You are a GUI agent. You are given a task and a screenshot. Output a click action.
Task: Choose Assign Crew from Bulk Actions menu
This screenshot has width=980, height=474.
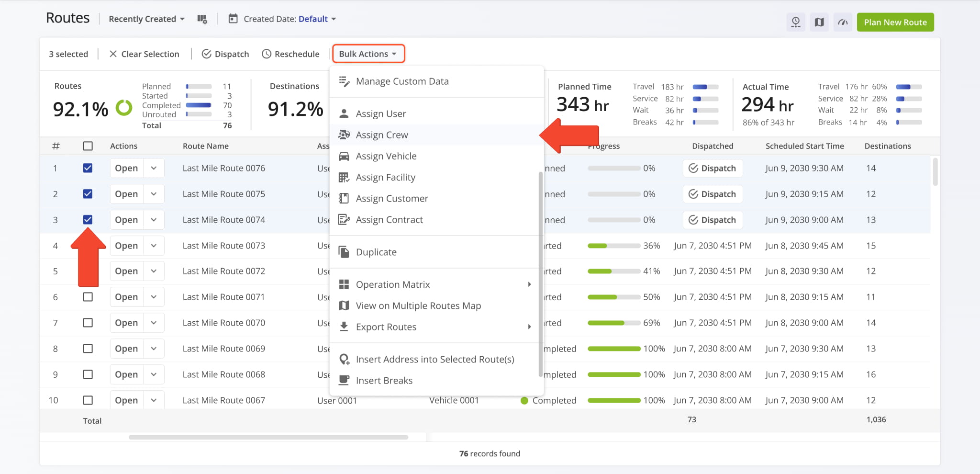tap(381, 135)
